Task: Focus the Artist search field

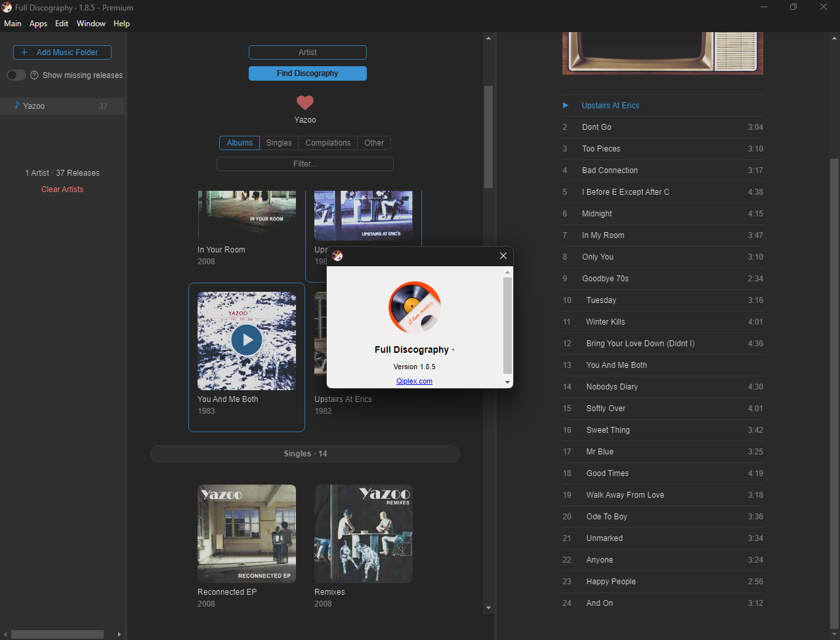Action: 308,52
